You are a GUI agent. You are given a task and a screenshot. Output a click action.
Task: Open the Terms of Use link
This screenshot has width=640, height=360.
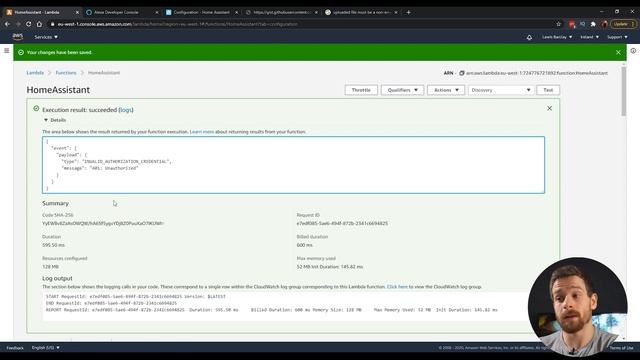(x=621, y=348)
